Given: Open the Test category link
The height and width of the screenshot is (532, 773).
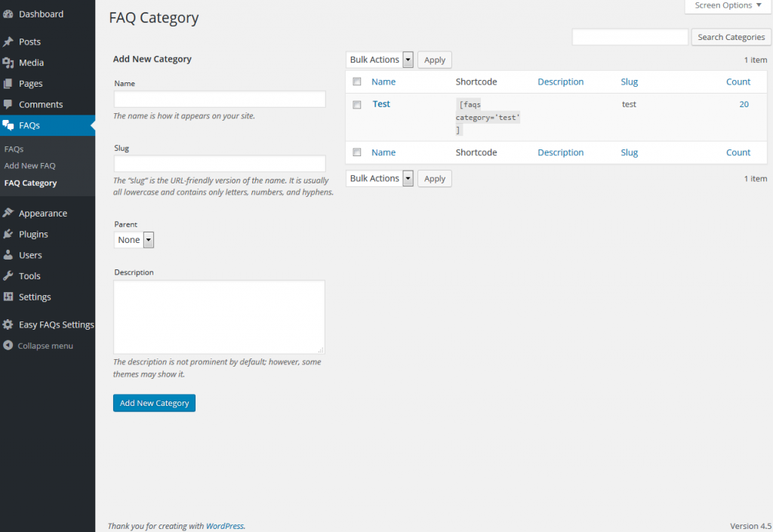Looking at the screenshot, I should [381, 104].
